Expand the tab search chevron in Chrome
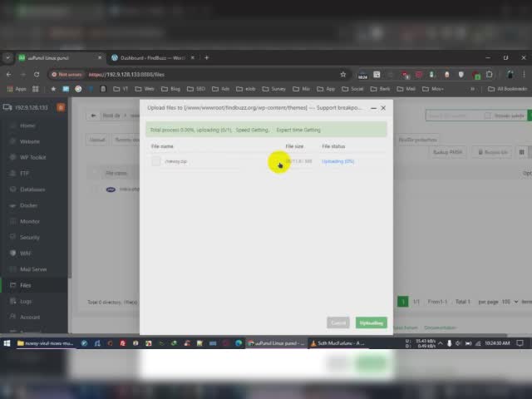This screenshot has width=532, height=399. 7,57
